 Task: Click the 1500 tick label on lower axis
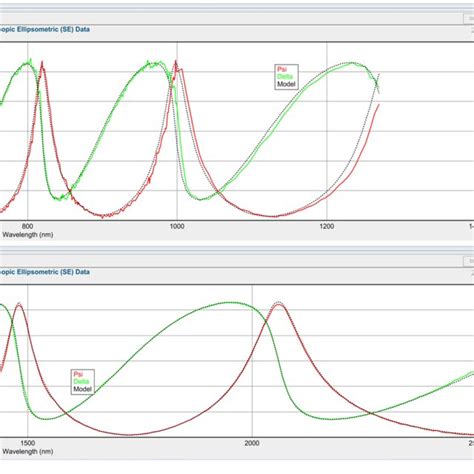pos(28,443)
